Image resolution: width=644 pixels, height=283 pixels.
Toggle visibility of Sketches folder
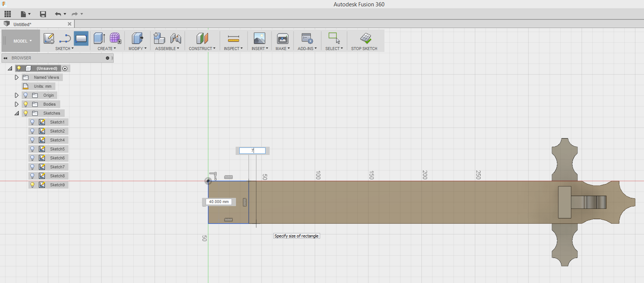tap(26, 113)
